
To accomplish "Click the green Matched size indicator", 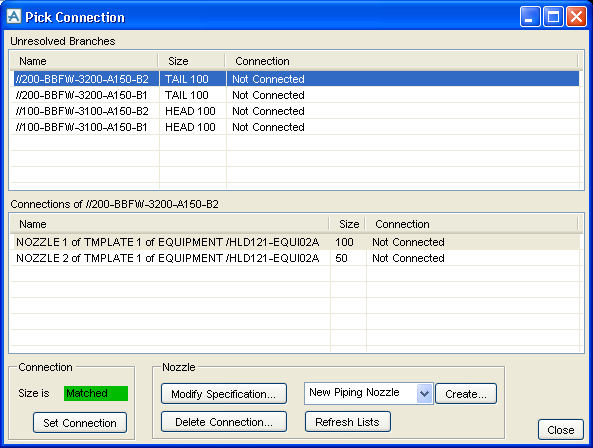I will click(96, 393).
